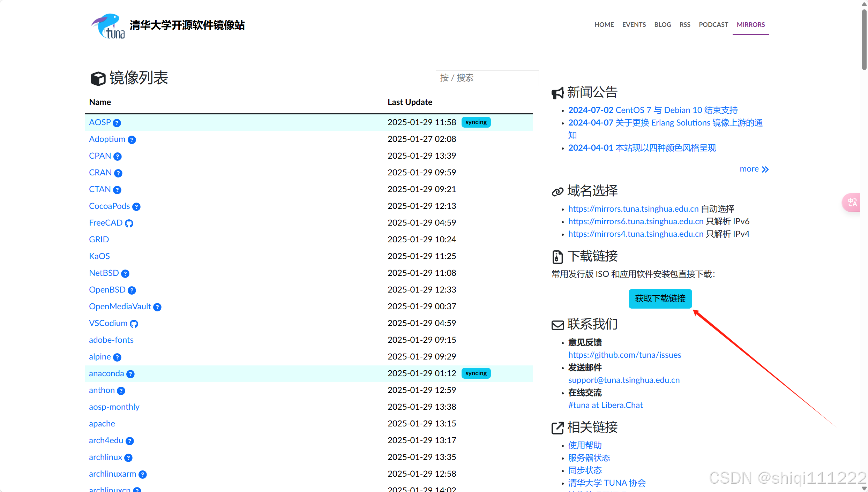Click the GitHub icon beside FreeCAD
This screenshot has width=868, height=492.
(129, 223)
